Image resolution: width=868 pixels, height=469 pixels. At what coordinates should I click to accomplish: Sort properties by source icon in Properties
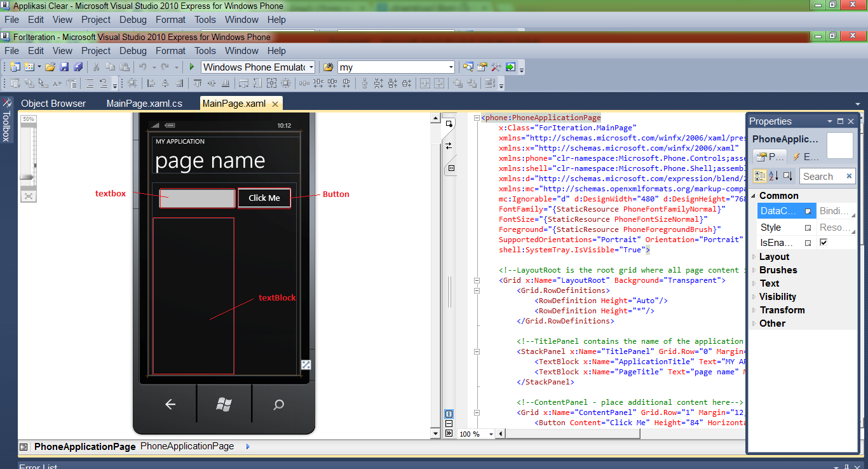click(788, 176)
